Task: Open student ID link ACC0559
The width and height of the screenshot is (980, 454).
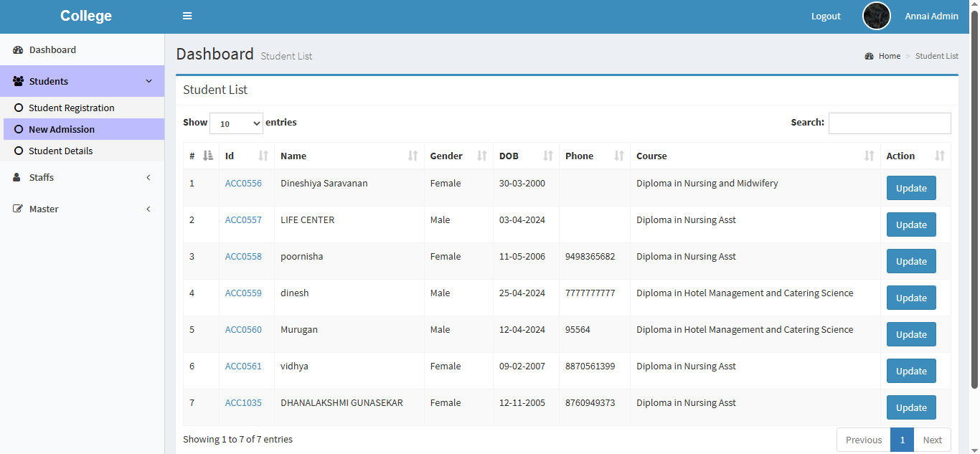Action: tap(243, 293)
